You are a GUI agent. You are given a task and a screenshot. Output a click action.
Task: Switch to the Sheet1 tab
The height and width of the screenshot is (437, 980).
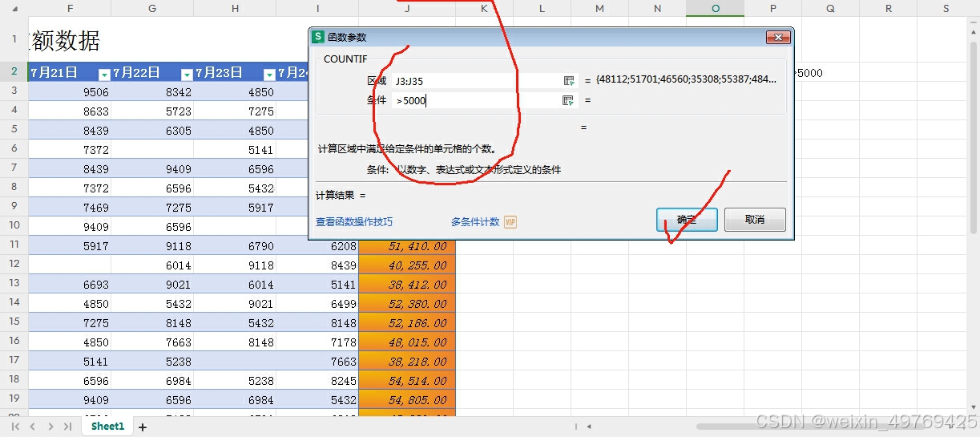pos(107,427)
